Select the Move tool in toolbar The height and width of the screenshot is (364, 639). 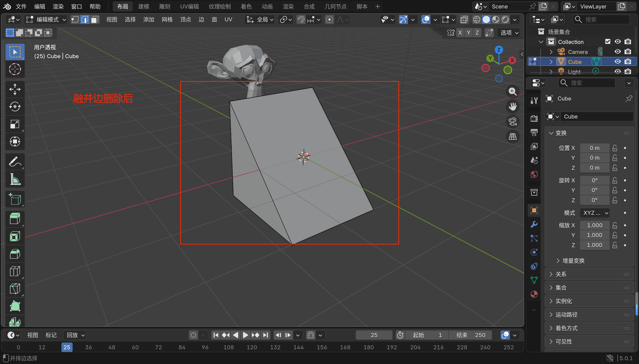(x=15, y=89)
